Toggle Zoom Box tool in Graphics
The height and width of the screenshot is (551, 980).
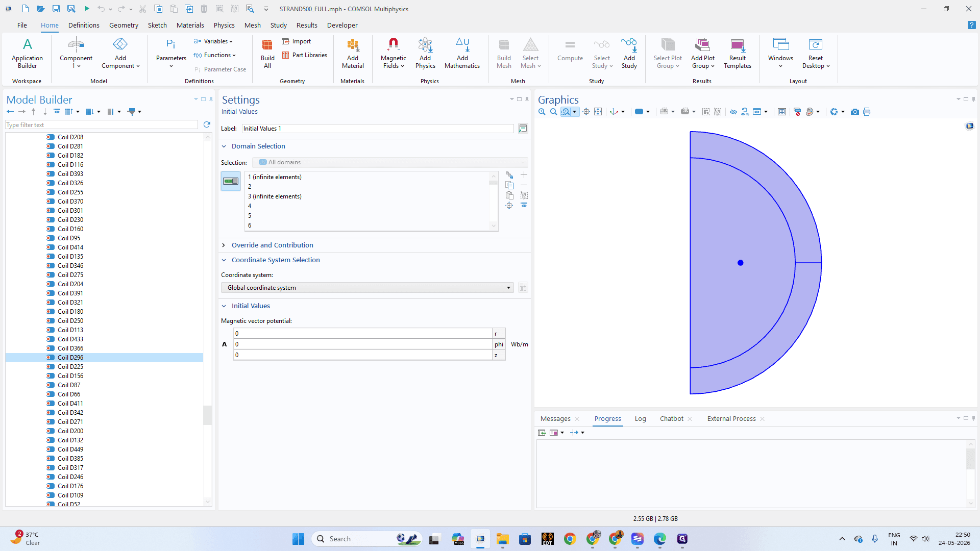pos(566,112)
